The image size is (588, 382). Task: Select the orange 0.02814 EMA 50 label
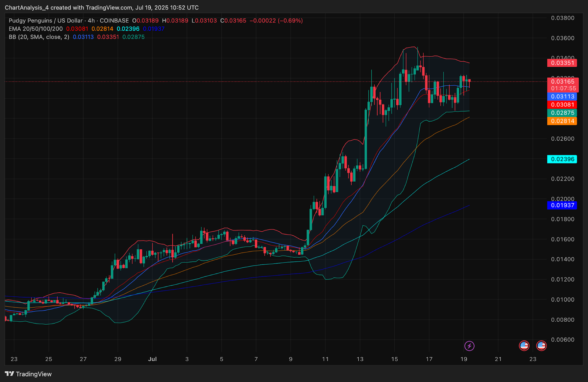tap(562, 121)
